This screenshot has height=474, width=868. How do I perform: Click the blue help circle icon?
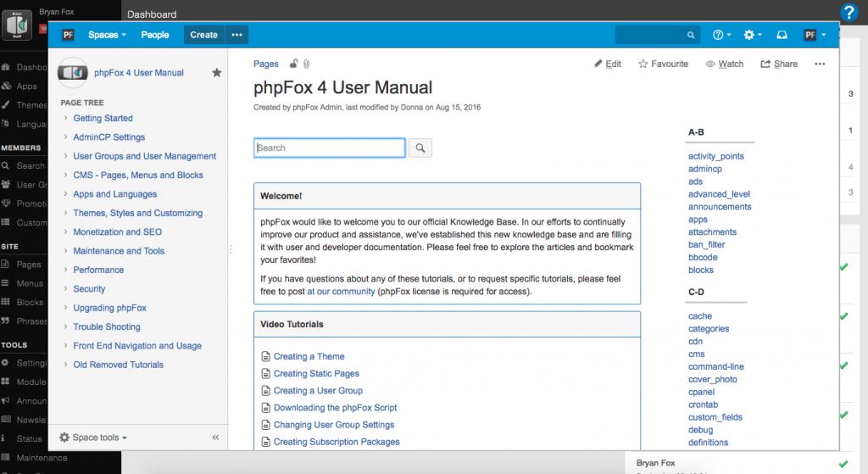click(x=849, y=12)
